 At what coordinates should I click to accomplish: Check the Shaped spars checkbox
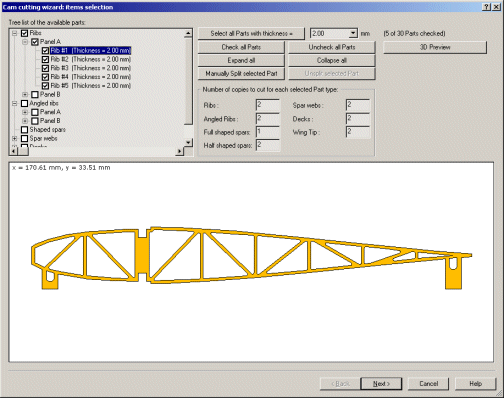pyautogui.click(x=24, y=129)
